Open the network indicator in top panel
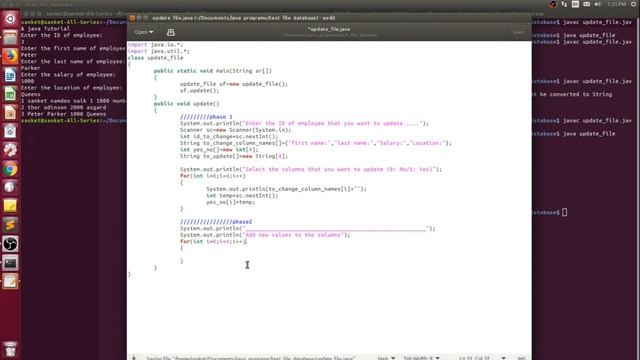Image resolution: width=640 pixels, height=360 pixels. pos(564,4)
